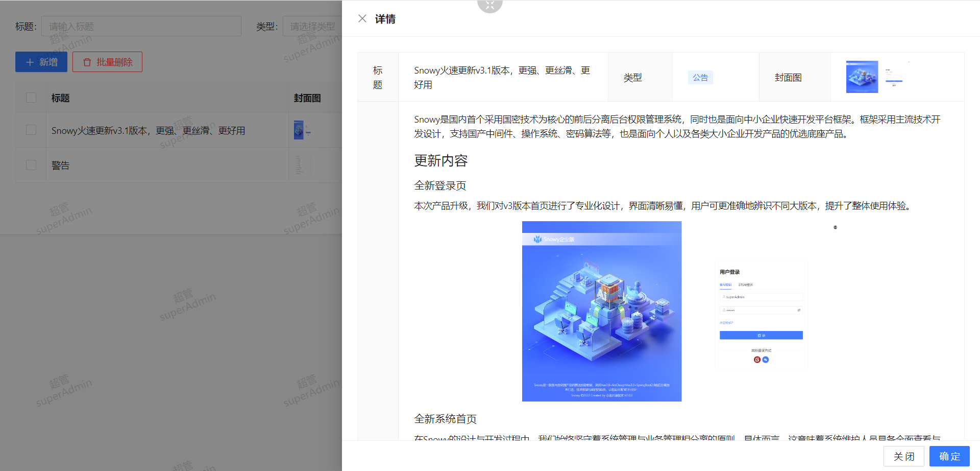
Task: Confirm with the 确定 button
Action: [x=949, y=456]
